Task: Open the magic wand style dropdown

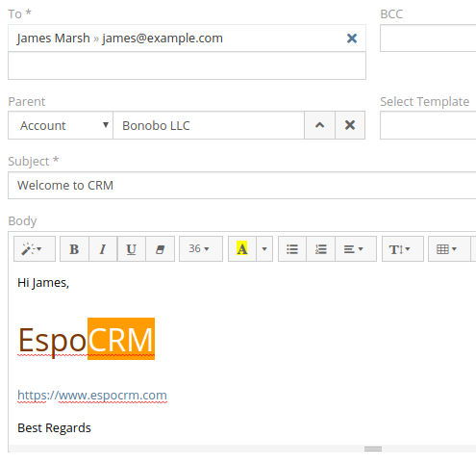Action: point(35,249)
